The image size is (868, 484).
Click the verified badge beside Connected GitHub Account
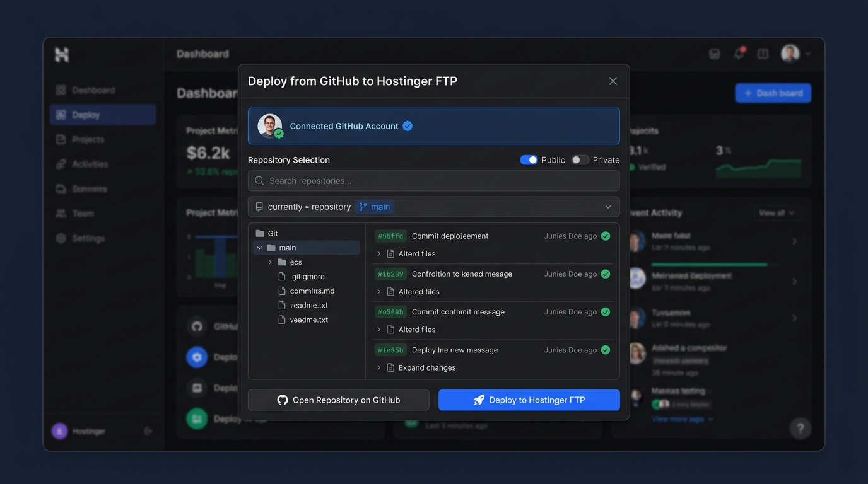tap(408, 126)
